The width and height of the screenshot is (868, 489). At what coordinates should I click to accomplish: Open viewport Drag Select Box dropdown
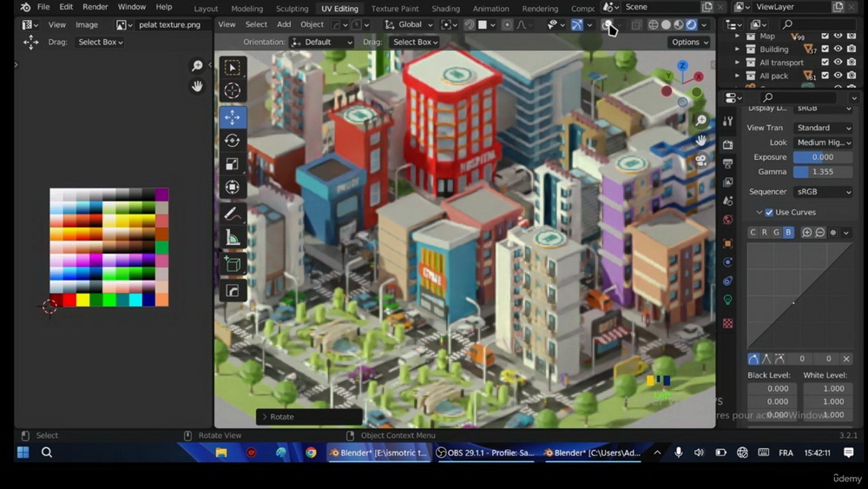click(x=415, y=42)
